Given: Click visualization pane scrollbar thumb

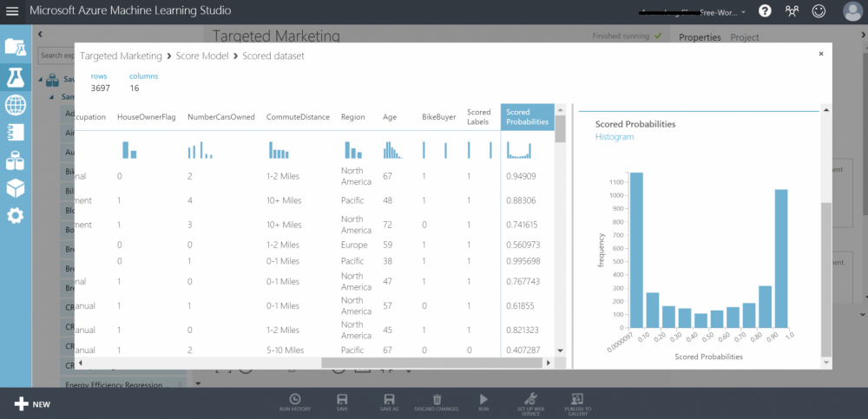Looking at the screenshot, I should click(x=826, y=279).
